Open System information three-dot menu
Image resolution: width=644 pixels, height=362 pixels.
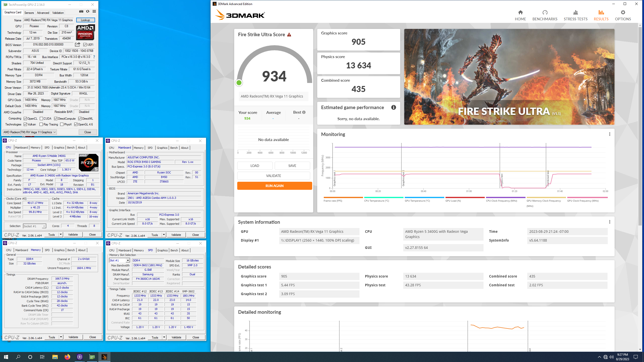click(610, 222)
